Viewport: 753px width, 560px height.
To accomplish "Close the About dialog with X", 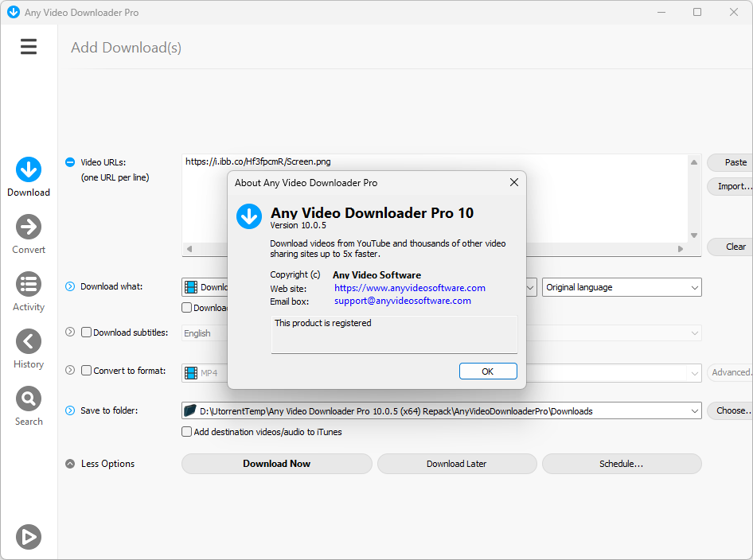I will [x=514, y=182].
